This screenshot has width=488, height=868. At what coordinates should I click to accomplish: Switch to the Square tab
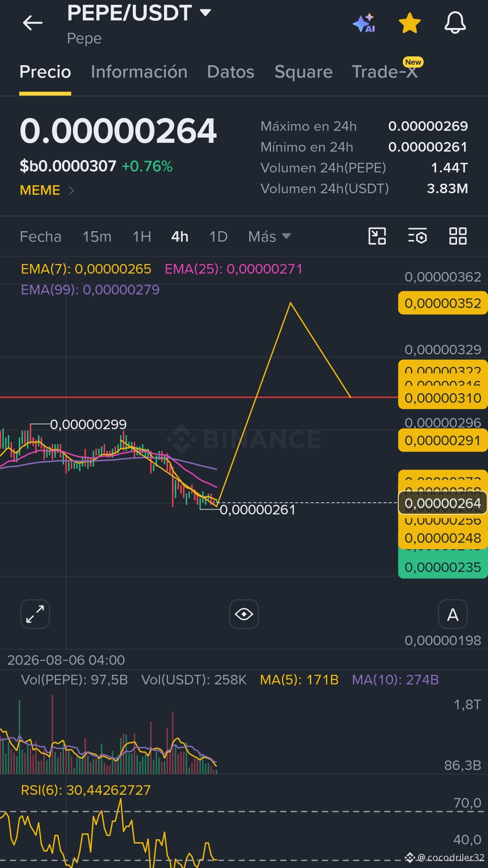303,72
